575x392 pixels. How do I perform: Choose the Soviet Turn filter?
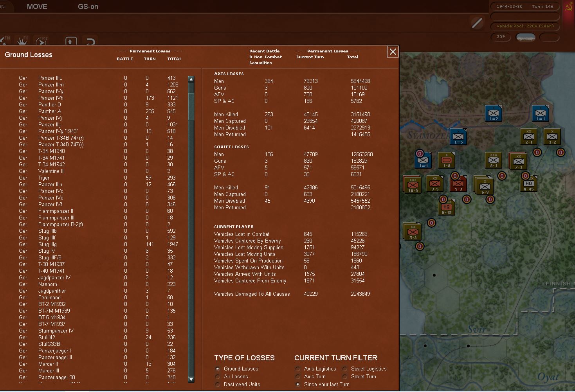pos(345,377)
